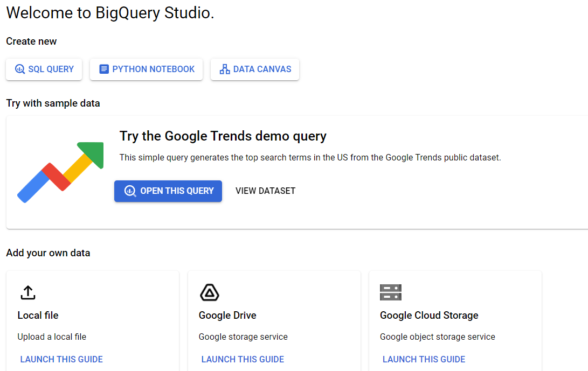View the Google Trends dataset

[265, 191]
